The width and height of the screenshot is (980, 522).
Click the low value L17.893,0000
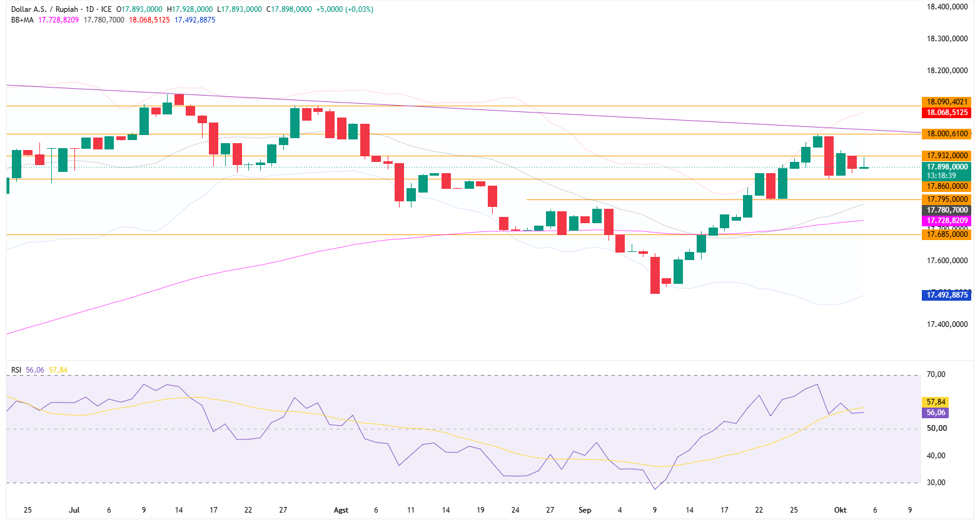240,9
